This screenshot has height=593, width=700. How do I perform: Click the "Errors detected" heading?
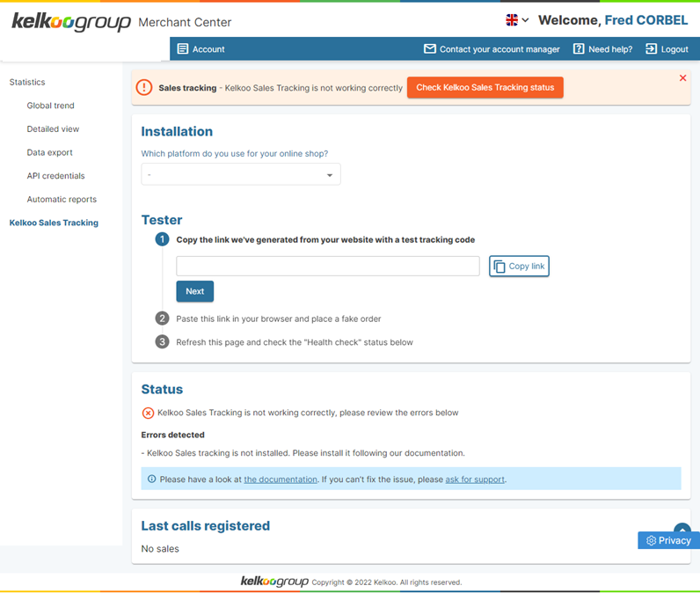pos(172,435)
